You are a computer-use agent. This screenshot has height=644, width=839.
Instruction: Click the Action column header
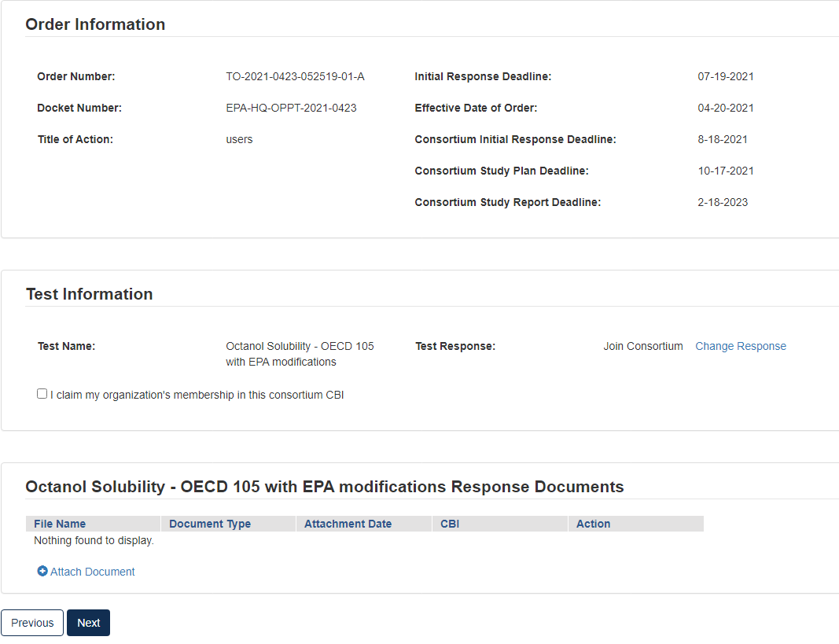[593, 524]
